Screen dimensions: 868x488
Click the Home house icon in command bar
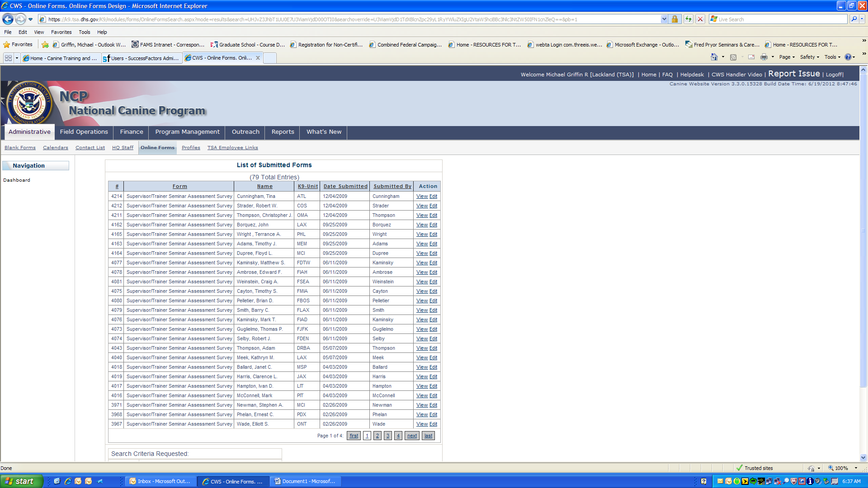tap(714, 57)
